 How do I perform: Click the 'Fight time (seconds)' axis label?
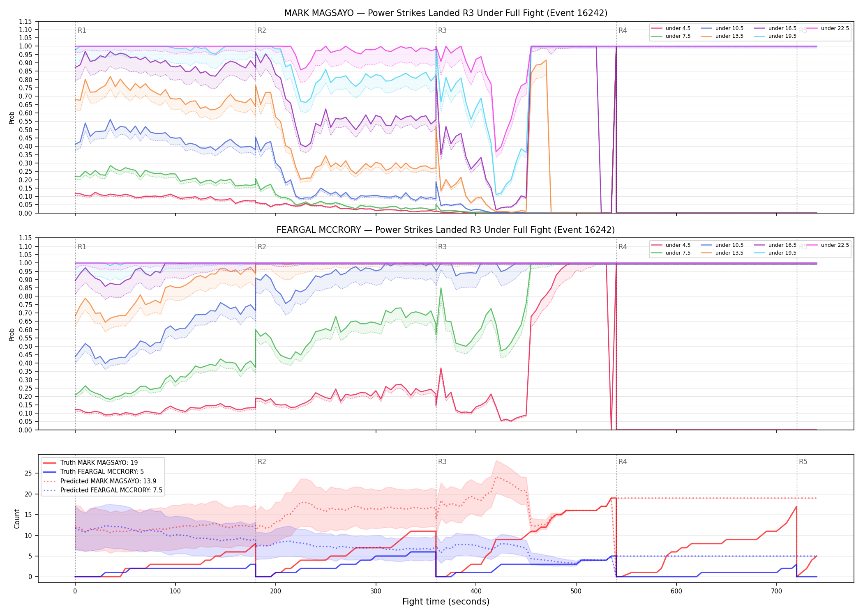coord(446,602)
